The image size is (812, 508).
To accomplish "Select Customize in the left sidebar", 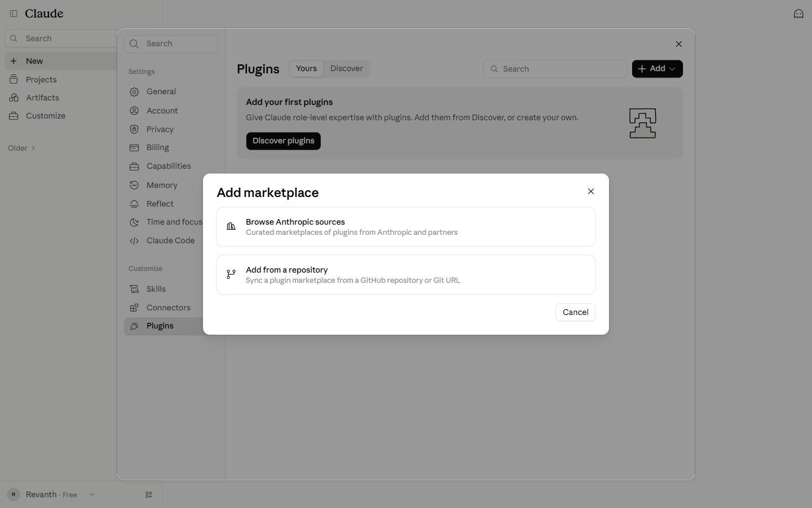I will coord(46,116).
